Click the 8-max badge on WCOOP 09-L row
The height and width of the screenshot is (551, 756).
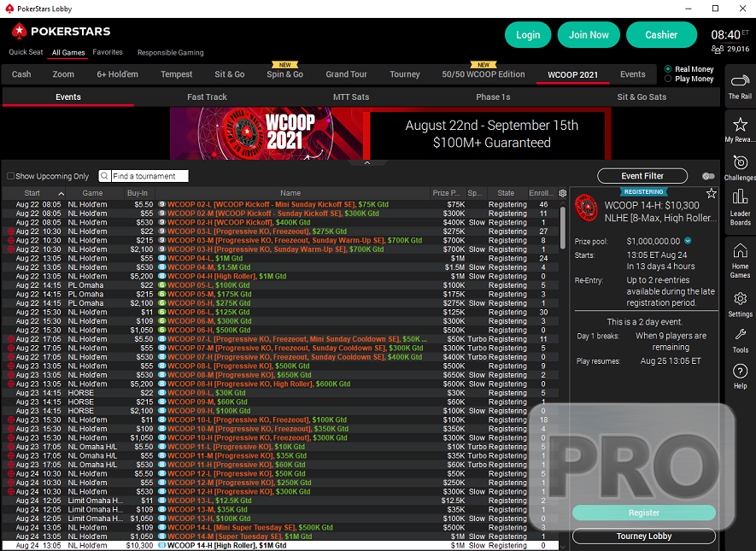click(x=162, y=393)
